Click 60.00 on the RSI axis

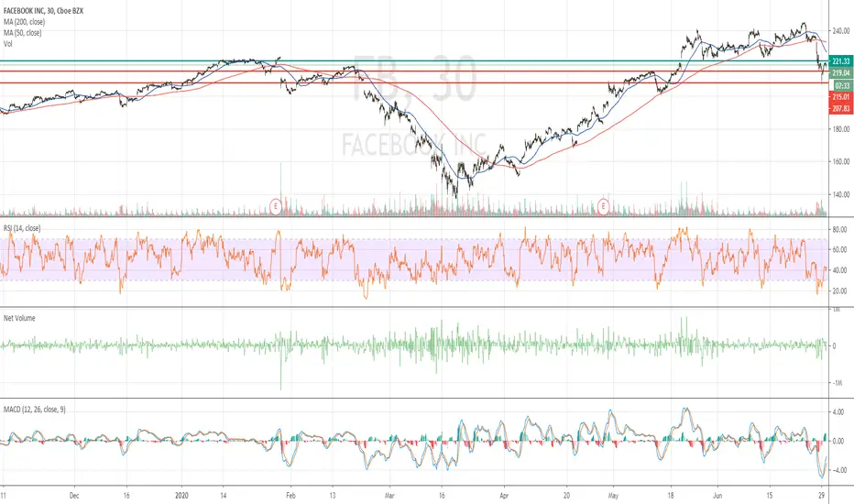[x=839, y=250]
